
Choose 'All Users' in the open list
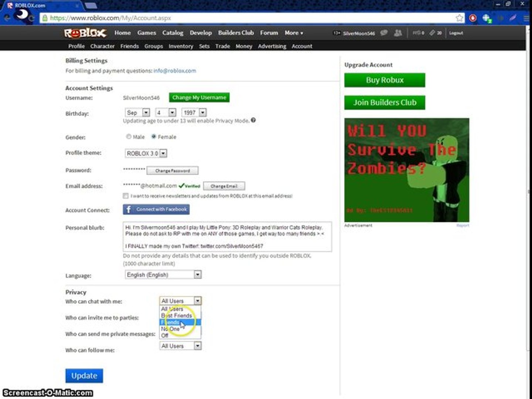click(180, 309)
